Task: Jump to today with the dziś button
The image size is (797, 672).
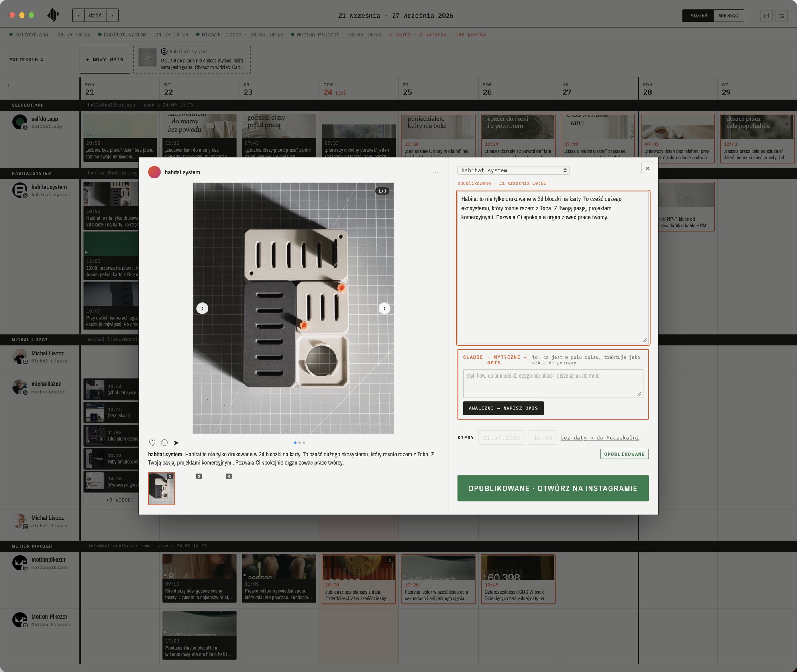Action: (95, 16)
